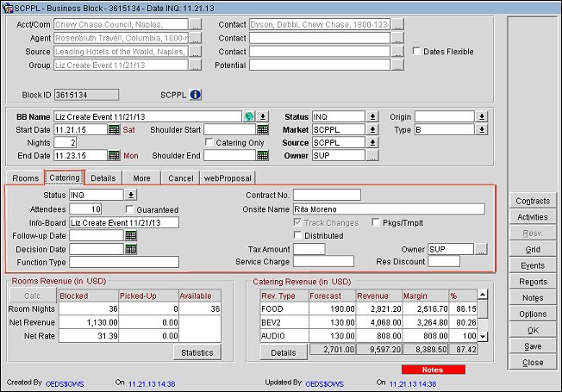Expand the block Status INQ dropdown
This screenshot has width=562, height=392.
(372, 117)
